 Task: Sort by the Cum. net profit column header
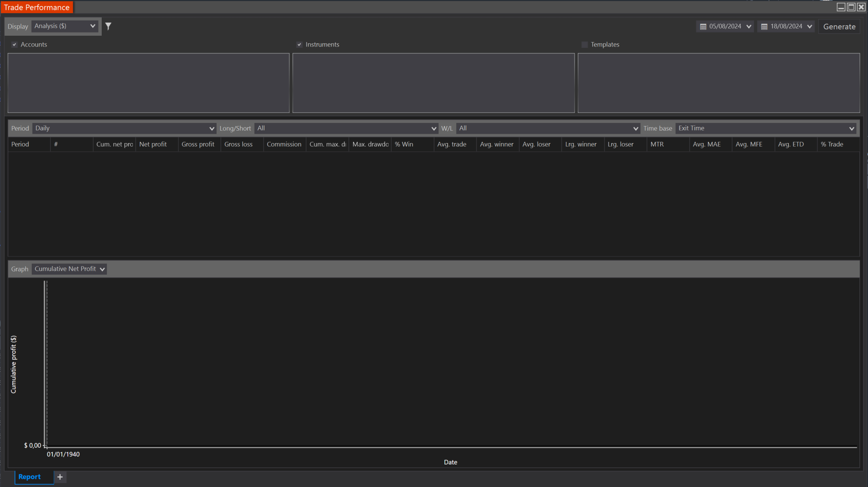tap(114, 145)
